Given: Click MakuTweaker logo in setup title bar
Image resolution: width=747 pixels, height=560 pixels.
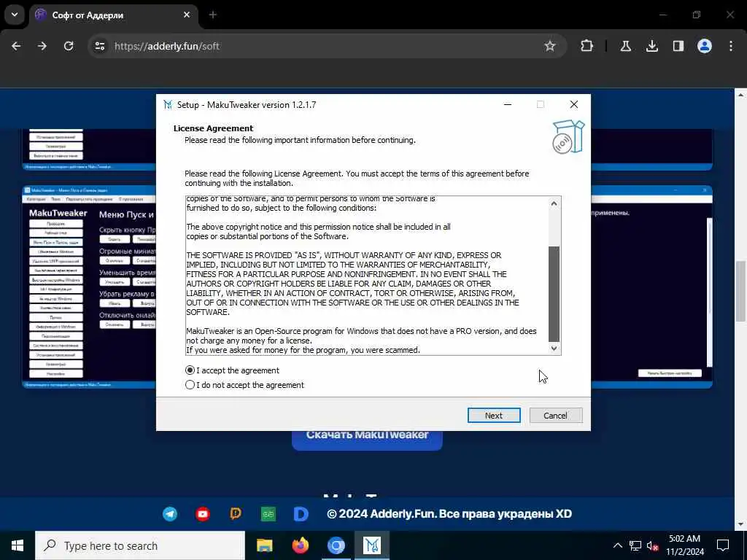Looking at the screenshot, I should click(168, 105).
